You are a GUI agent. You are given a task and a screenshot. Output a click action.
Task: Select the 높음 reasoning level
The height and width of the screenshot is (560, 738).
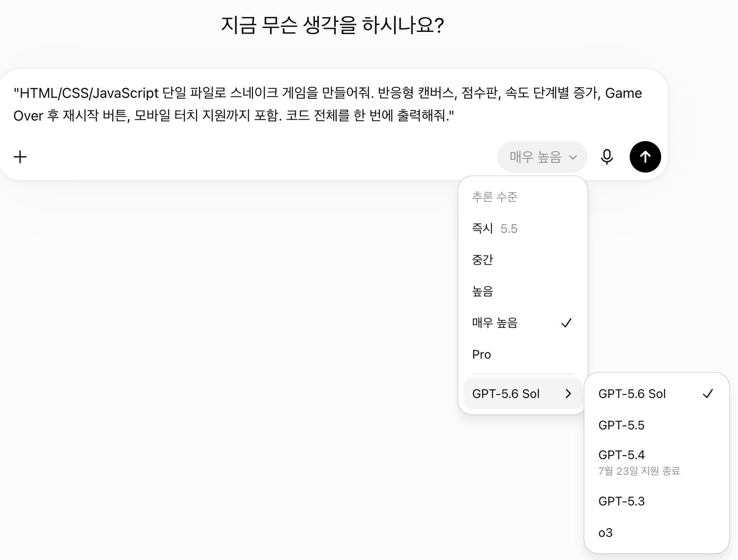tap(522, 291)
